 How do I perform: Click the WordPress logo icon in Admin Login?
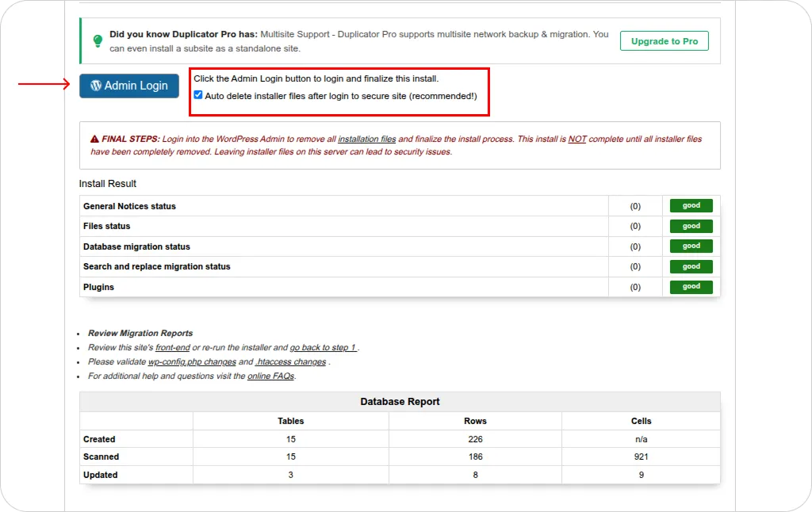pos(96,86)
